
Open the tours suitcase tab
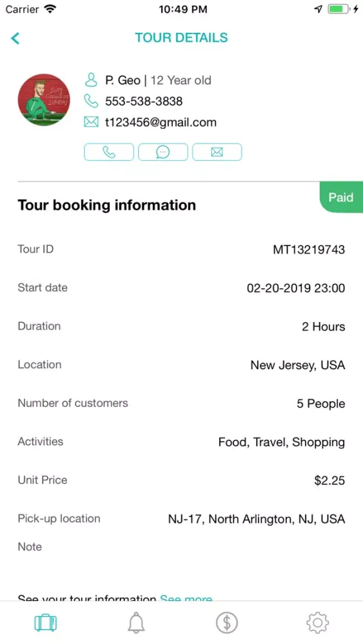46,623
